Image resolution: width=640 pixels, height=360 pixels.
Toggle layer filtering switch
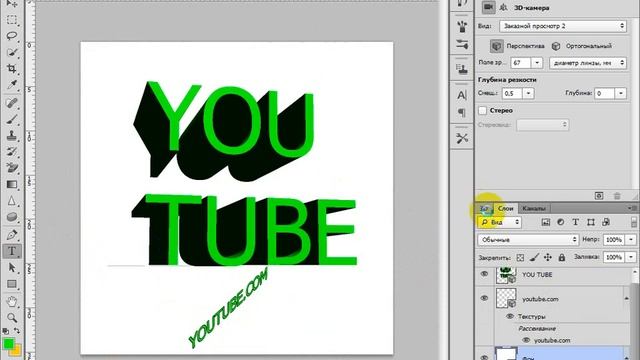[x=633, y=222]
